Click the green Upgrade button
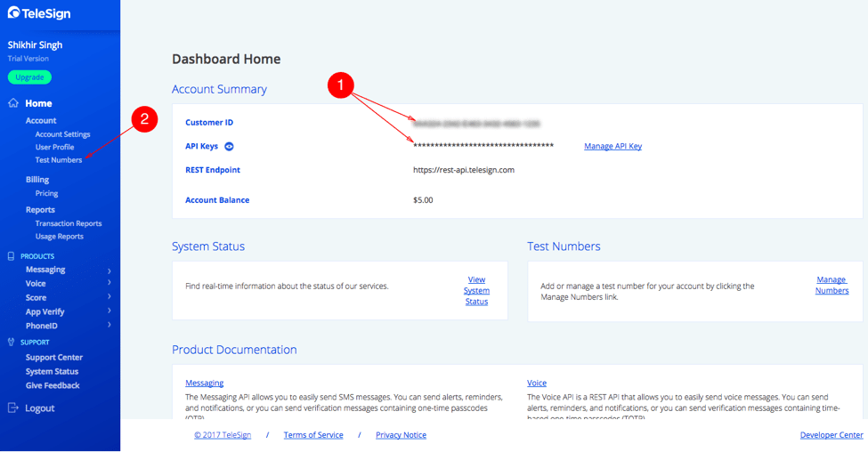This screenshot has width=868, height=452. [30, 77]
